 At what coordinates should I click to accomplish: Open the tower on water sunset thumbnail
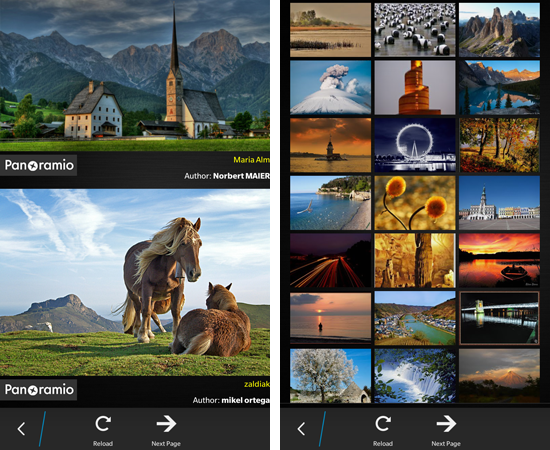(x=330, y=145)
